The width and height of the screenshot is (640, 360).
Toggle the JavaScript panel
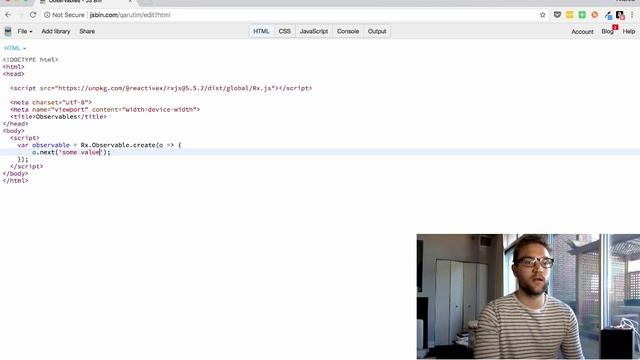click(x=314, y=31)
